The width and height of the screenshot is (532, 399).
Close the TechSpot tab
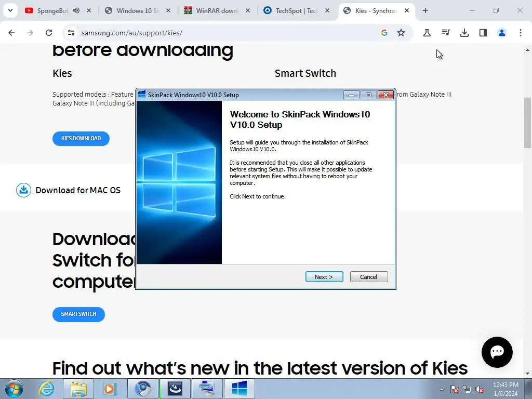click(327, 10)
